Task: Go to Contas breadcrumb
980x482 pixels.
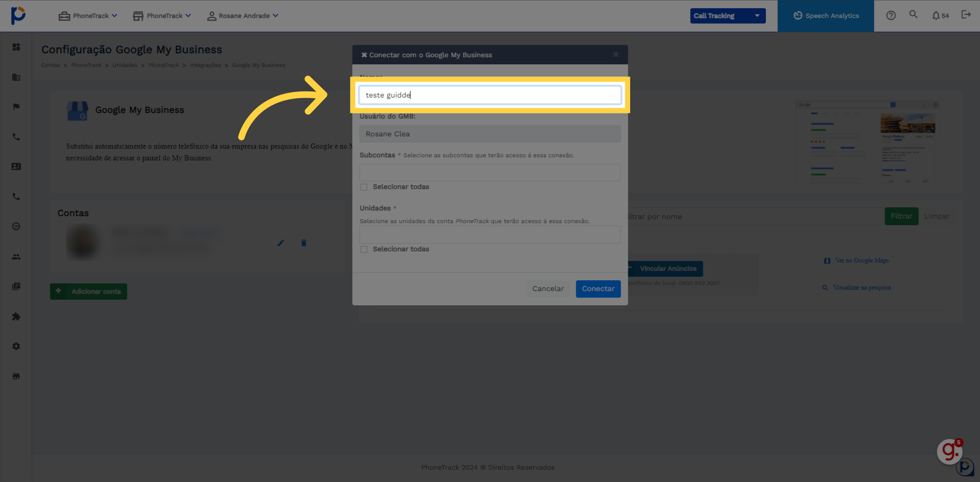Action: pos(51,65)
